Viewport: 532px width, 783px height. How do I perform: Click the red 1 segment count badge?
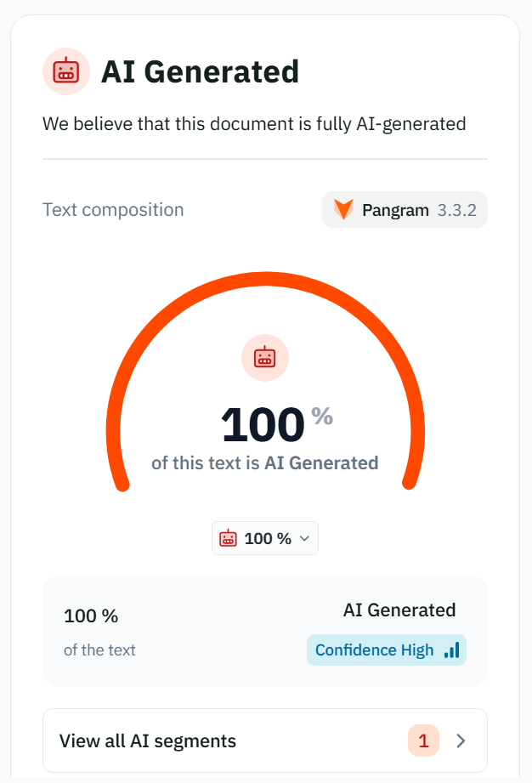click(x=424, y=740)
